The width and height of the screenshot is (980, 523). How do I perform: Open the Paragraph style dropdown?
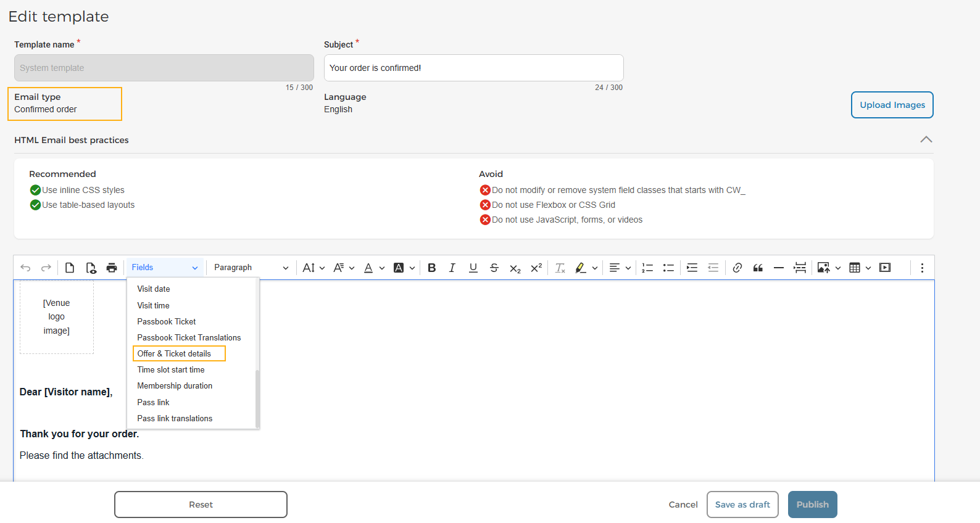click(251, 268)
